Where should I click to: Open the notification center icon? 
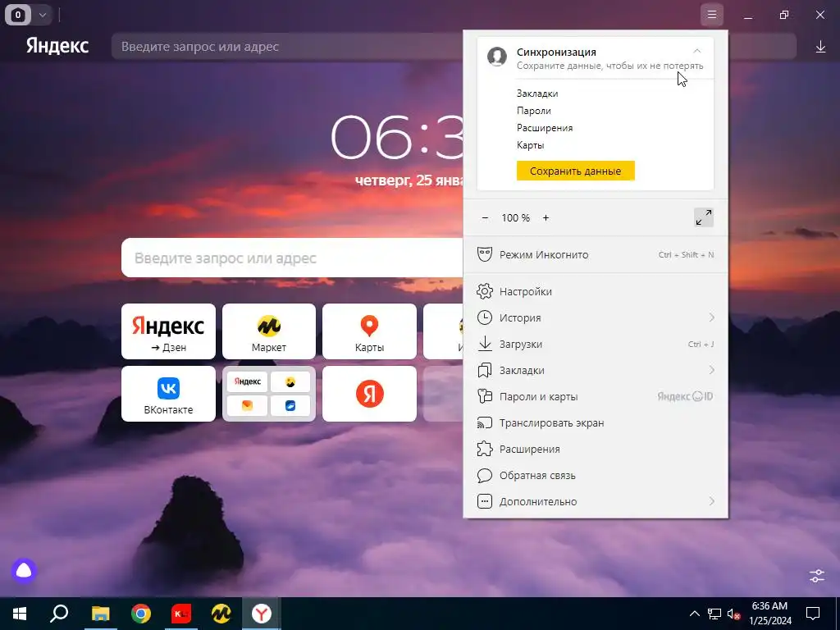(813, 614)
